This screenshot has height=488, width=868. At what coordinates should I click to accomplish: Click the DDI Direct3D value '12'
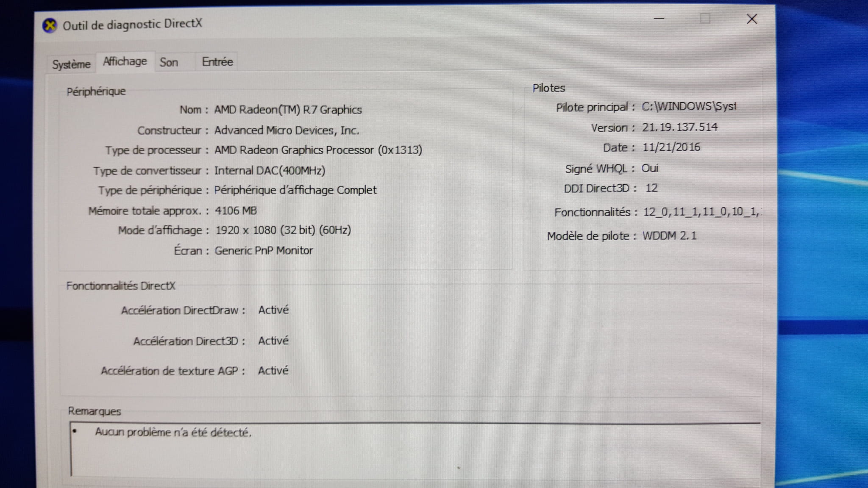point(651,188)
